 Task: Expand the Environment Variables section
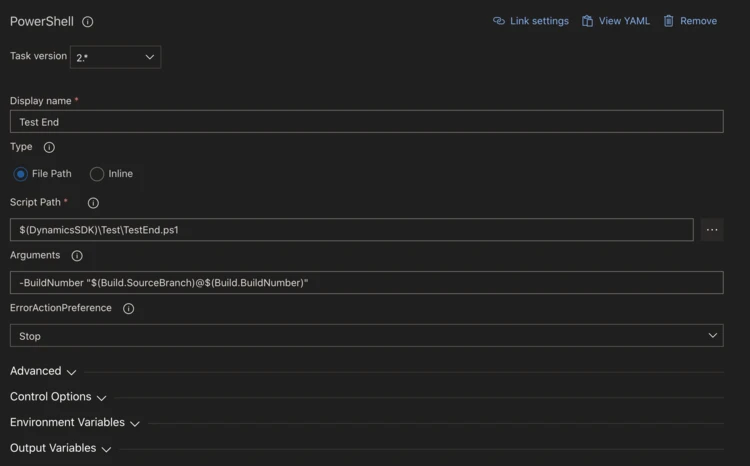74,423
